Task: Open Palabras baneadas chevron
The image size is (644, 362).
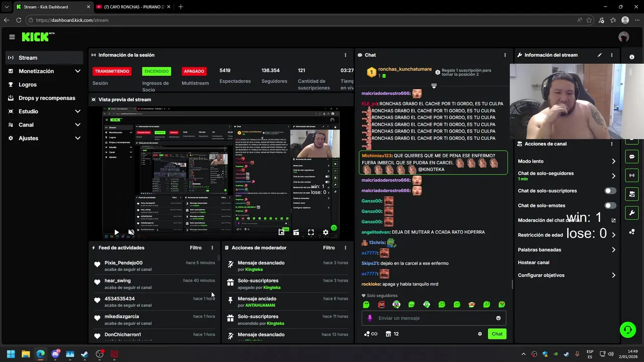Action: coord(613,250)
